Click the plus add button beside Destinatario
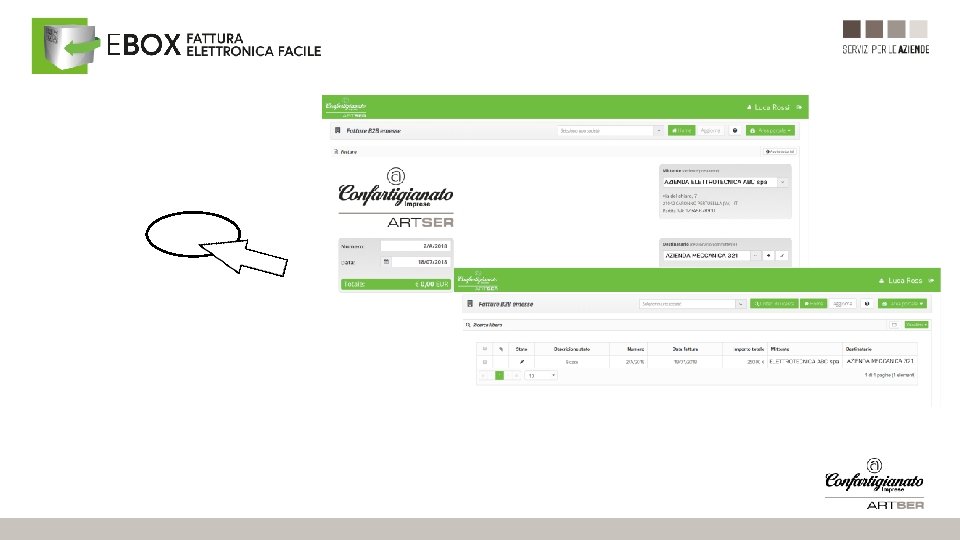This screenshot has height=540, width=960. pos(769,255)
